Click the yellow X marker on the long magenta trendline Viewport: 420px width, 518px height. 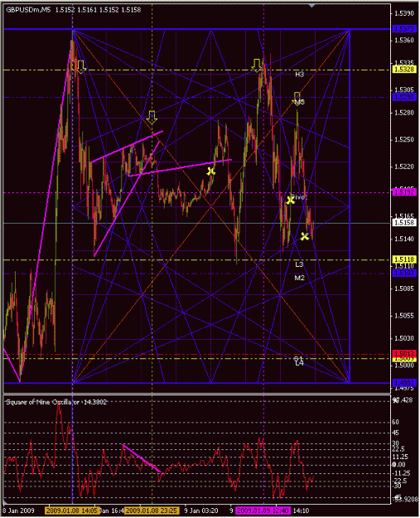211,171
